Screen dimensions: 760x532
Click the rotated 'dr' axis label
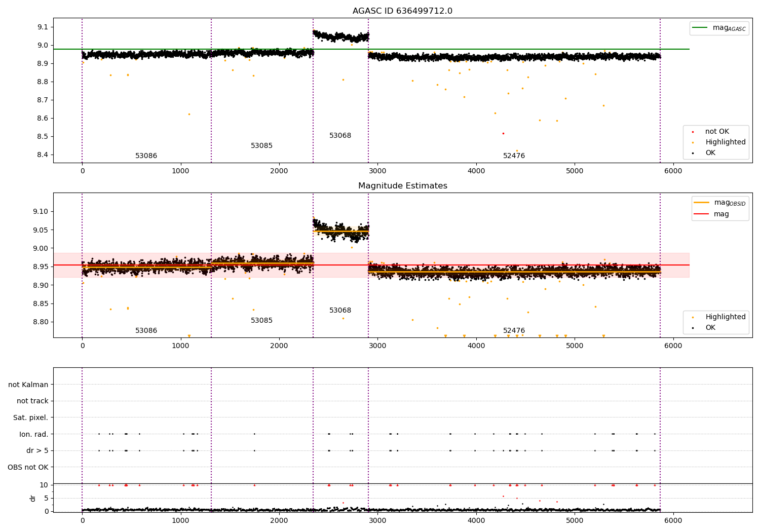point(33,498)
